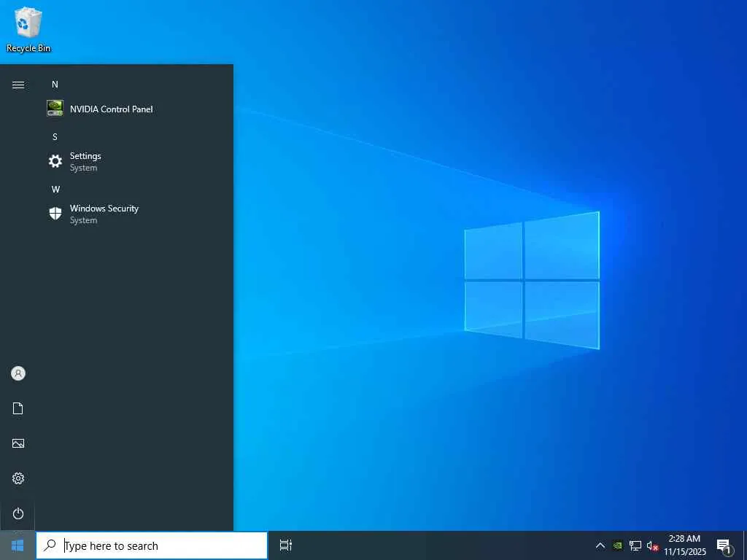Show hidden system tray icons
Screen dimensions: 747x560
pos(600,545)
